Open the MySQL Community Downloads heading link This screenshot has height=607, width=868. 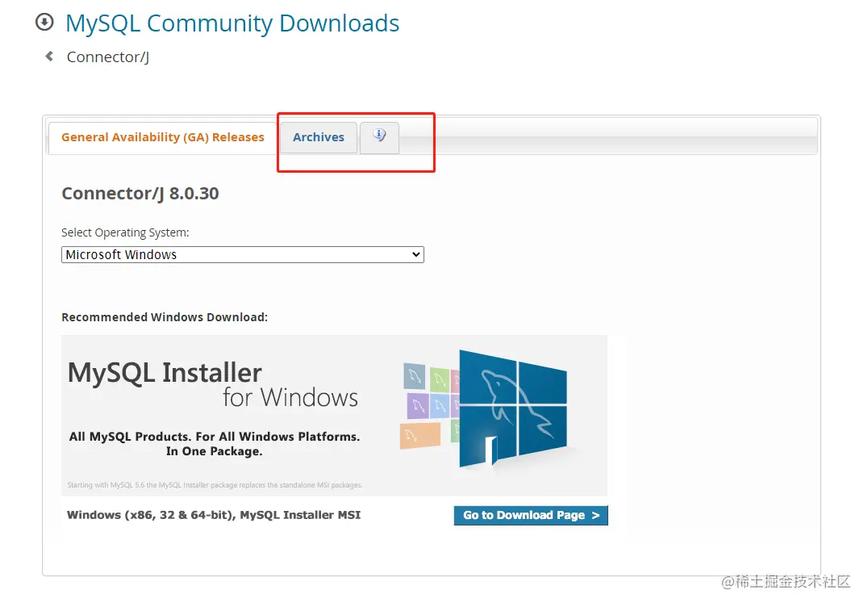pyautogui.click(x=232, y=23)
